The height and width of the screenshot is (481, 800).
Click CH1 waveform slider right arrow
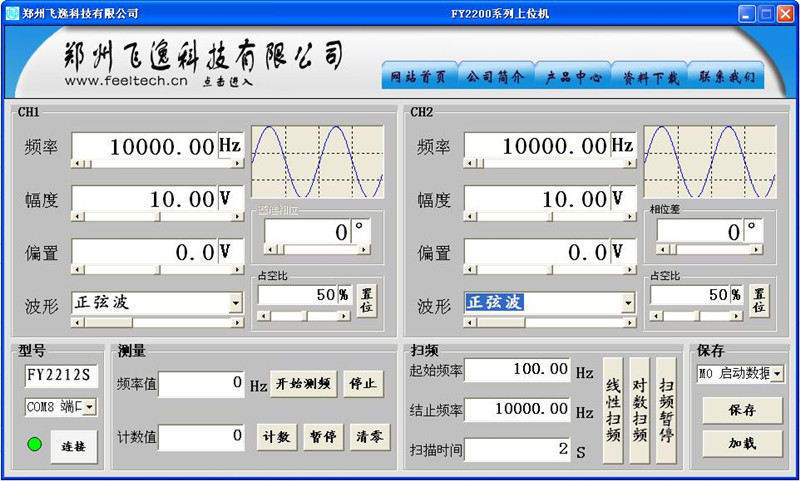(x=237, y=322)
